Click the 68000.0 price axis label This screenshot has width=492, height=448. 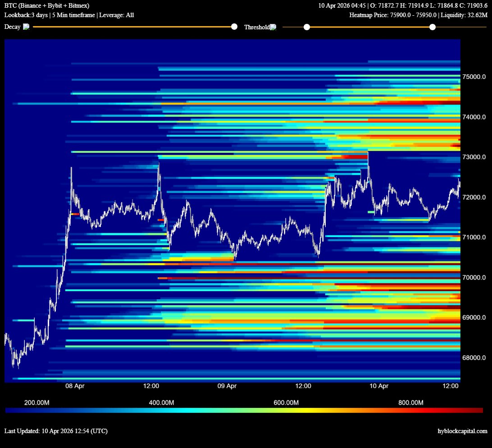(474, 358)
